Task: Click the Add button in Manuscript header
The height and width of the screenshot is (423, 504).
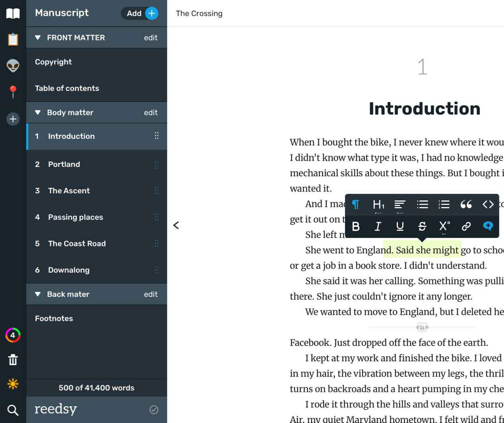Action: tap(140, 13)
